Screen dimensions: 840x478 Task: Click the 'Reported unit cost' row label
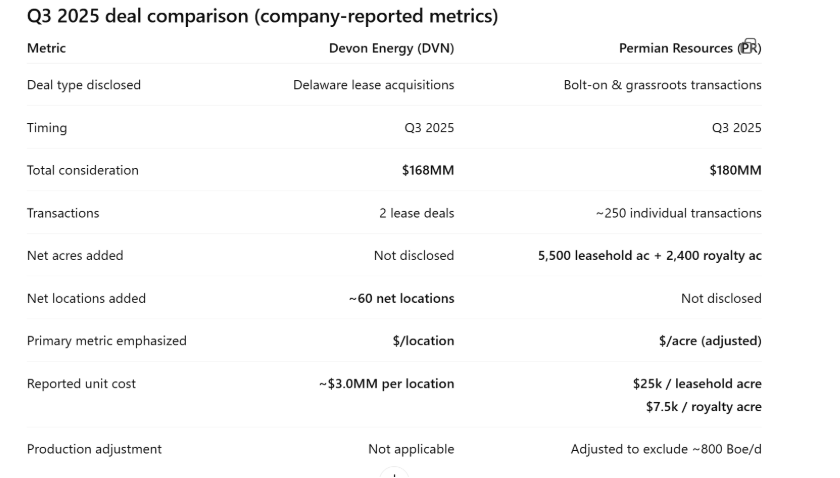pyautogui.click(x=81, y=384)
